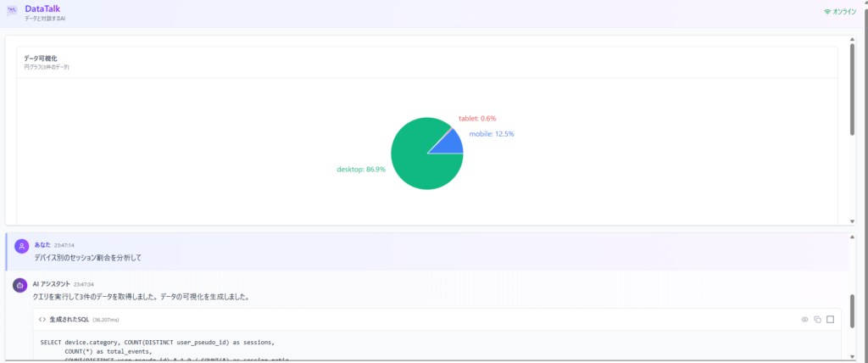Copy the generated SQL with the copy icon
The image size is (868, 363).
click(x=817, y=320)
